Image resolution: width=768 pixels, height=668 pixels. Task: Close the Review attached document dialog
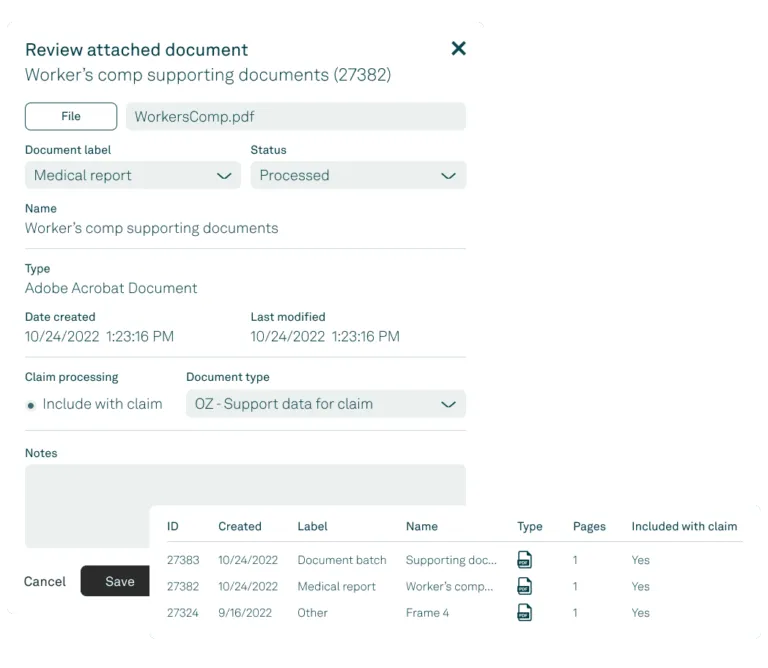tap(458, 48)
